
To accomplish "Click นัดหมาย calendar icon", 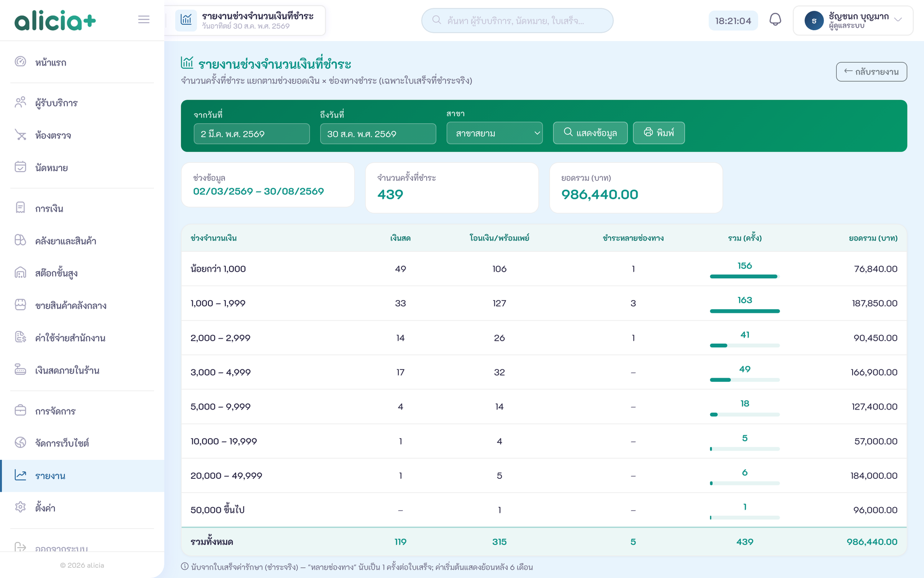I will click(x=21, y=167).
